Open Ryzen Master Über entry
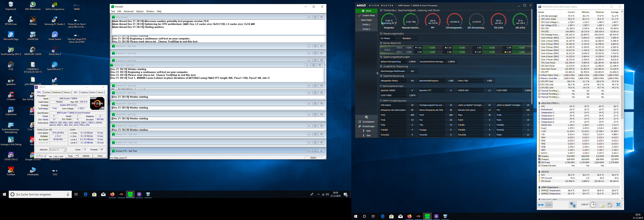The height and width of the screenshot is (220, 644). pyautogui.click(x=366, y=135)
